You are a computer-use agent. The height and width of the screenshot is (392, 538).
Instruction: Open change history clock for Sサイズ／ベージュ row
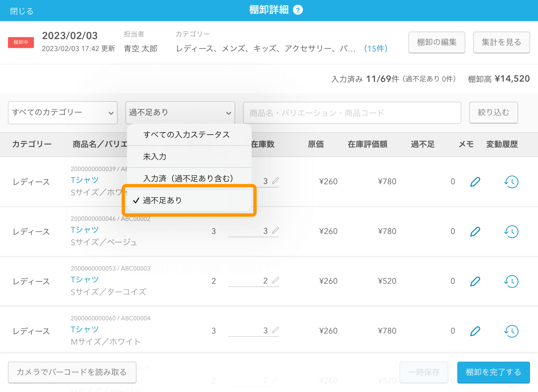click(x=511, y=232)
